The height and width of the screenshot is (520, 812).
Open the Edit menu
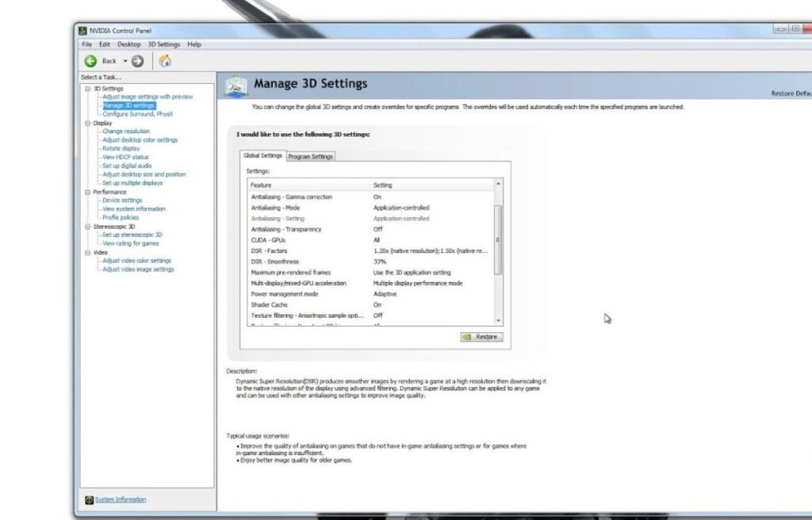[105, 44]
